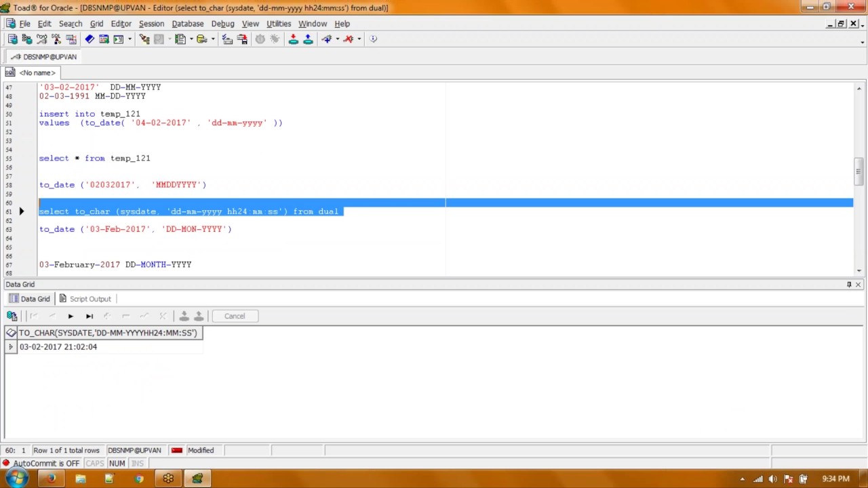The image size is (868, 488).
Task: Switch to the Script Output tab
Action: [85, 299]
